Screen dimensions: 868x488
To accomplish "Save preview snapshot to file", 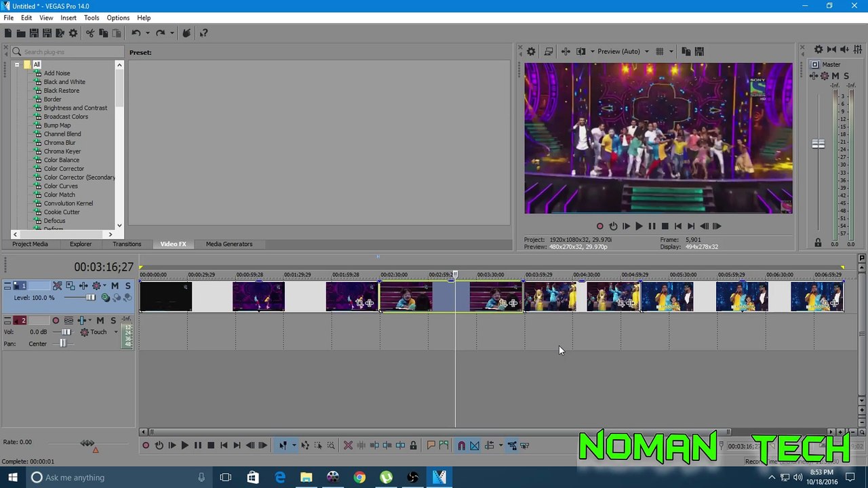I will 700,52.
